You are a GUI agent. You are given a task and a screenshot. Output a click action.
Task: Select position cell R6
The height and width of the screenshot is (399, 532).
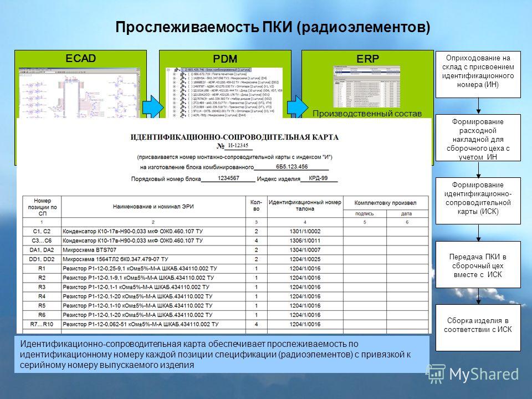coord(42,315)
